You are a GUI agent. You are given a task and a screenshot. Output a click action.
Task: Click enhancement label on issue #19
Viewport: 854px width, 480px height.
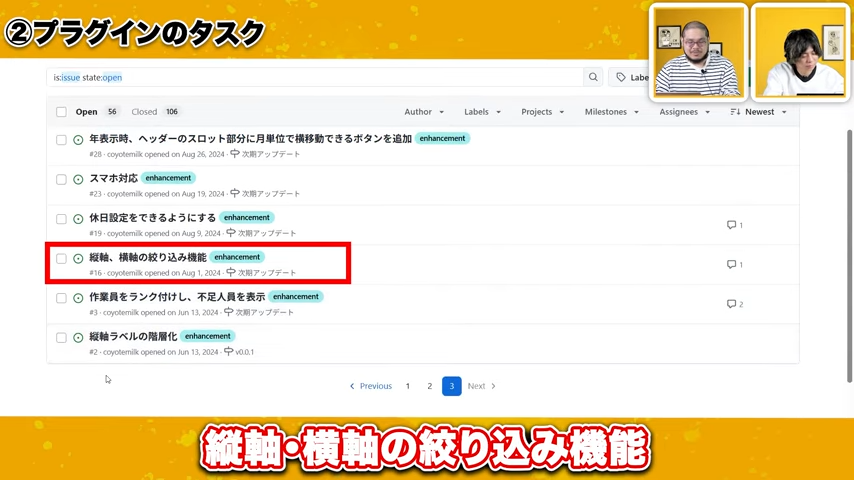[x=247, y=217]
